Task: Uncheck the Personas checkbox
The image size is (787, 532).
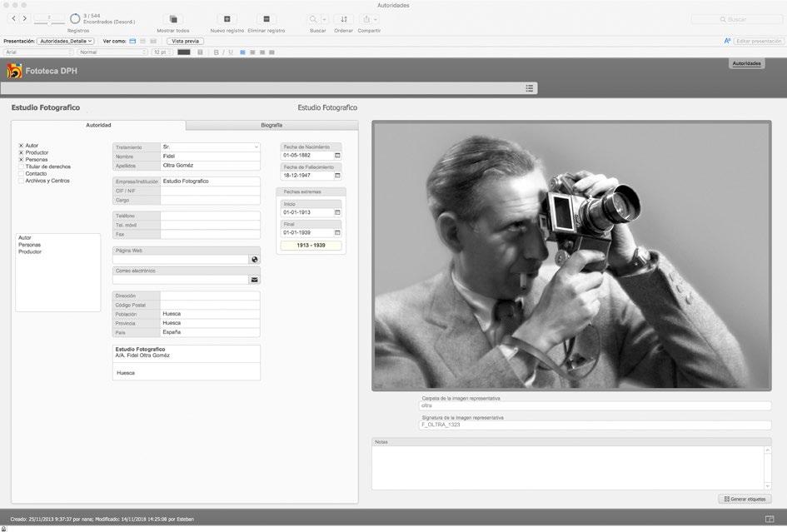Action: tap(21, 160)
